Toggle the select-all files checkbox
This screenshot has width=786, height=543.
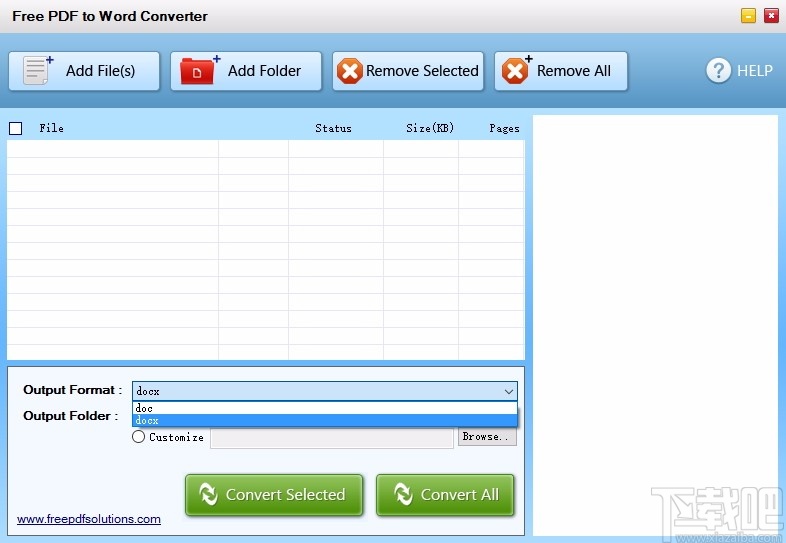coord(16,129)
